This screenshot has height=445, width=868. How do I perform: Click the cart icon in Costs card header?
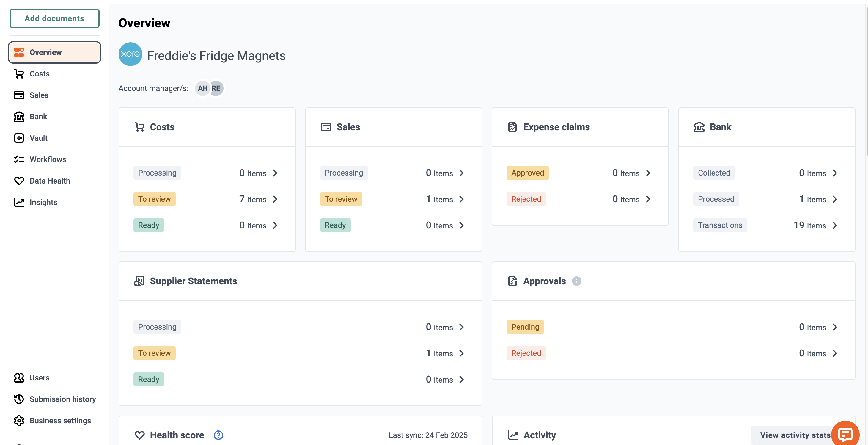(x=139, y=127)
